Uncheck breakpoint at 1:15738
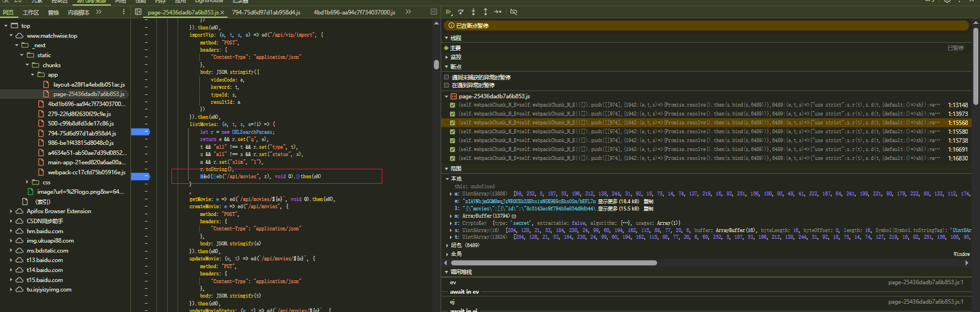Image resolution: width=980 pixels, height=312 pixels. pyautogui.click(x=453, y=140)
